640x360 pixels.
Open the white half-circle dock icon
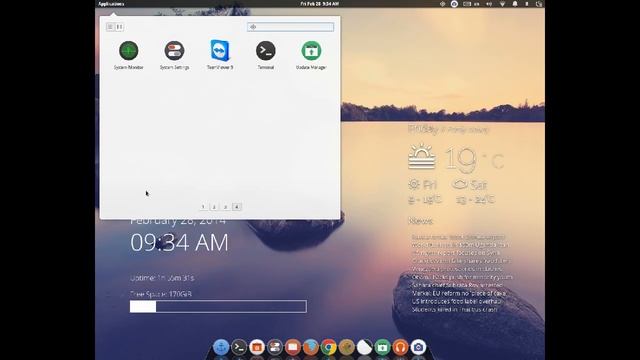[364, 347]
